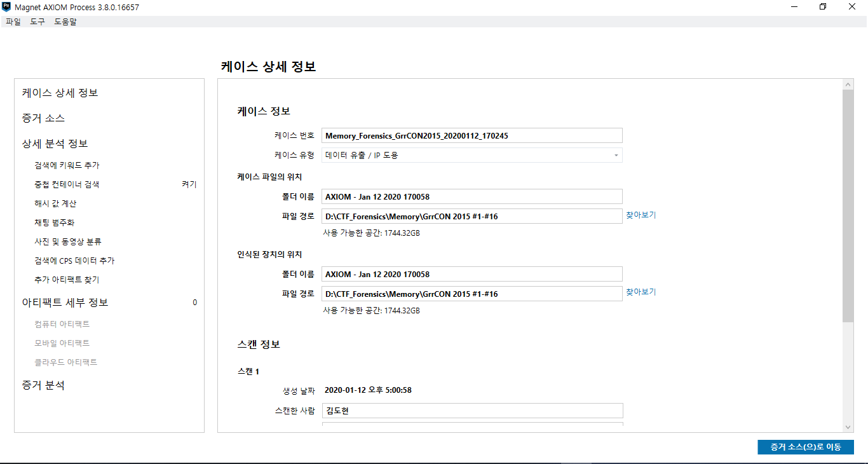Click the 케이스 번호 input field
Screen dimensions: 868x464
pos(472,135)
